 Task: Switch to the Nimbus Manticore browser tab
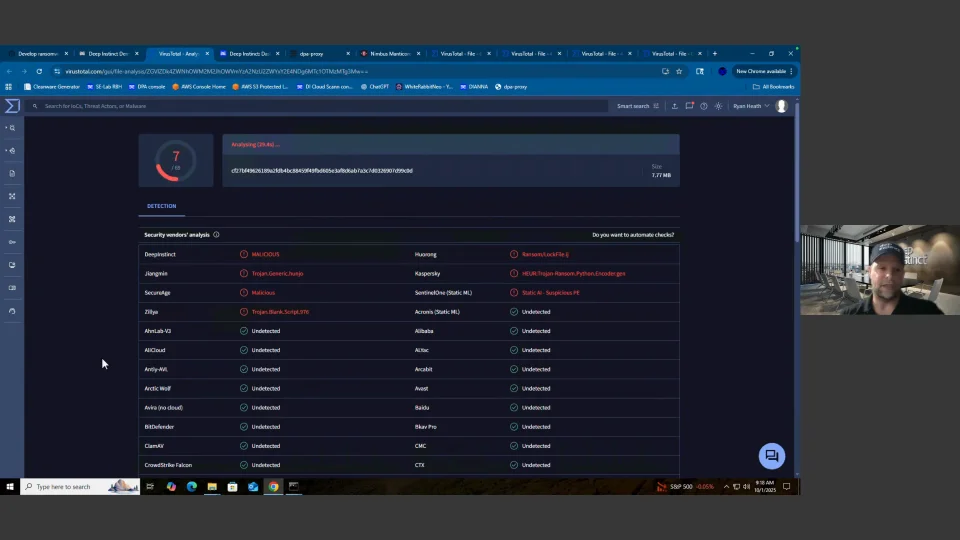[389, 54]
